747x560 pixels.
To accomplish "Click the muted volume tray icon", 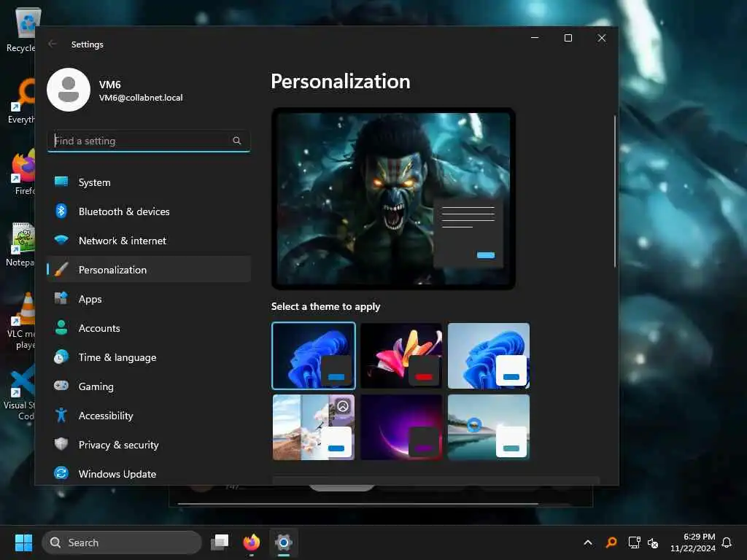I will [653, 542].
